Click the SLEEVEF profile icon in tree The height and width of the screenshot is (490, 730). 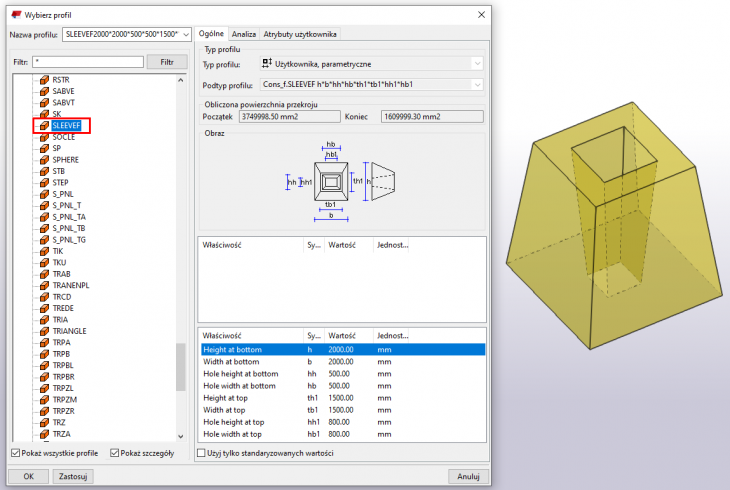pos(43,126)
